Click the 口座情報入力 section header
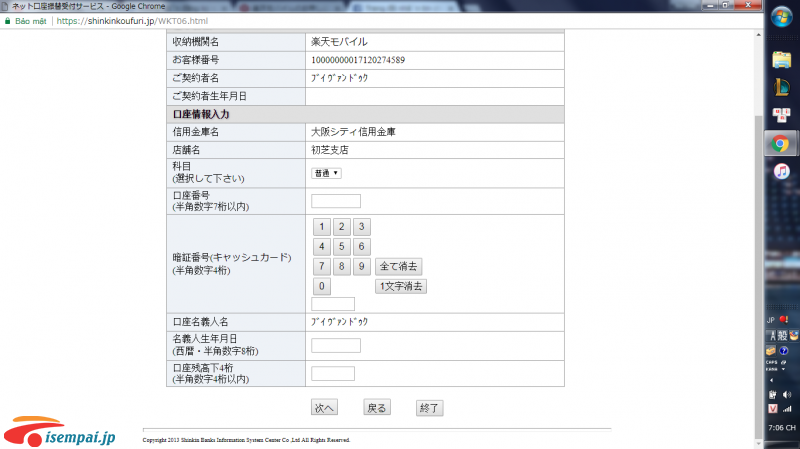 click(x=365, y=114)
